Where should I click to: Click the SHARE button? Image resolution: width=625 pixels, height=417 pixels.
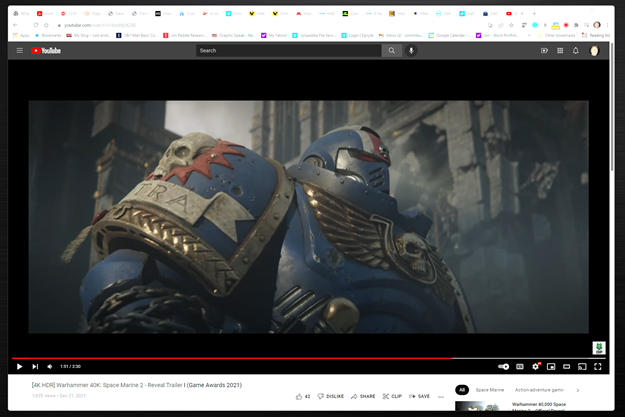pyautogui.click(x=363, y=396)
